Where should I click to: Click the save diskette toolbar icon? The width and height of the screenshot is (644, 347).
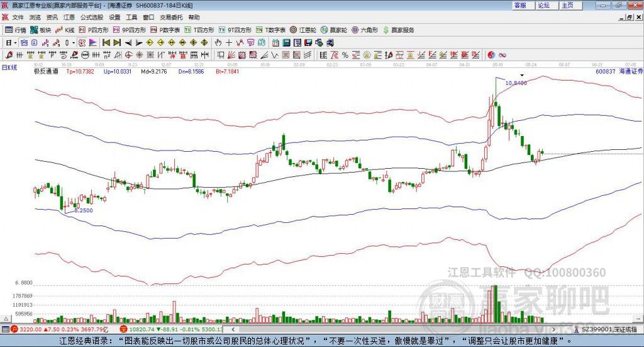click(308, 42)
